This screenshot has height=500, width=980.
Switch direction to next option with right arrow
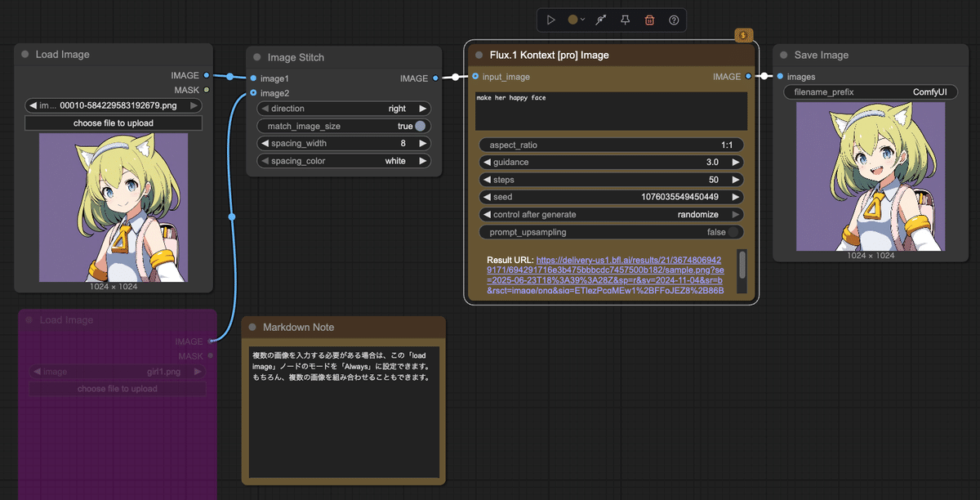(423, 109)
